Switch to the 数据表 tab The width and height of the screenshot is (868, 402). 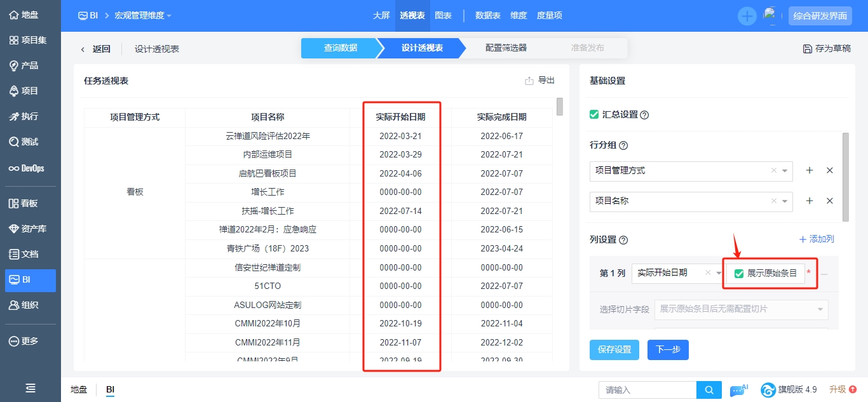point(487,16)
